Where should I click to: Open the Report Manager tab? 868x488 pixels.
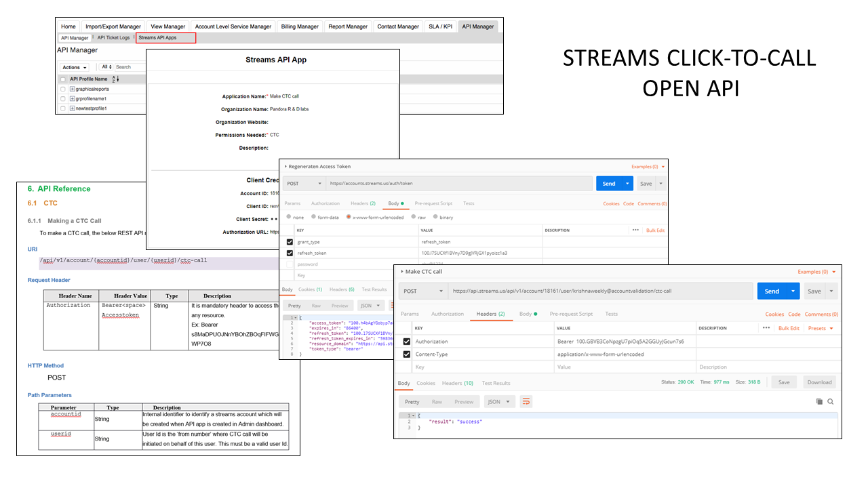[348, 26]
